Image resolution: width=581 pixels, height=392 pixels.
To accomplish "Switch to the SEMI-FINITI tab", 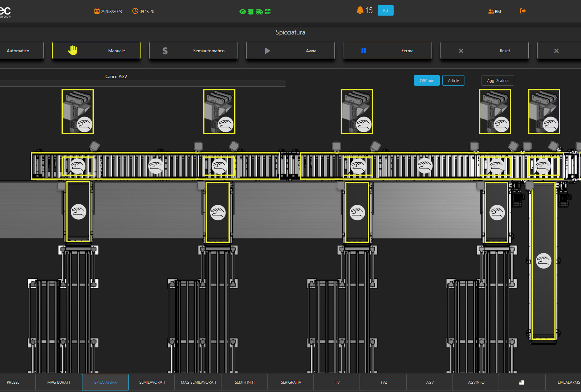I will (x=245, y=382).
